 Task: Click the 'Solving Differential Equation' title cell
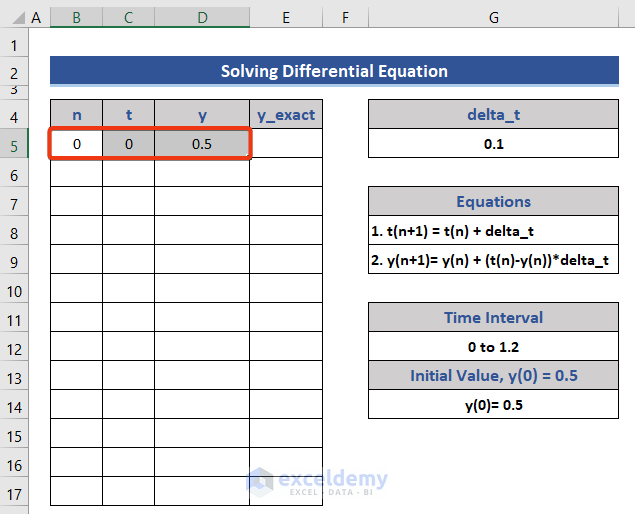[335, 71]
